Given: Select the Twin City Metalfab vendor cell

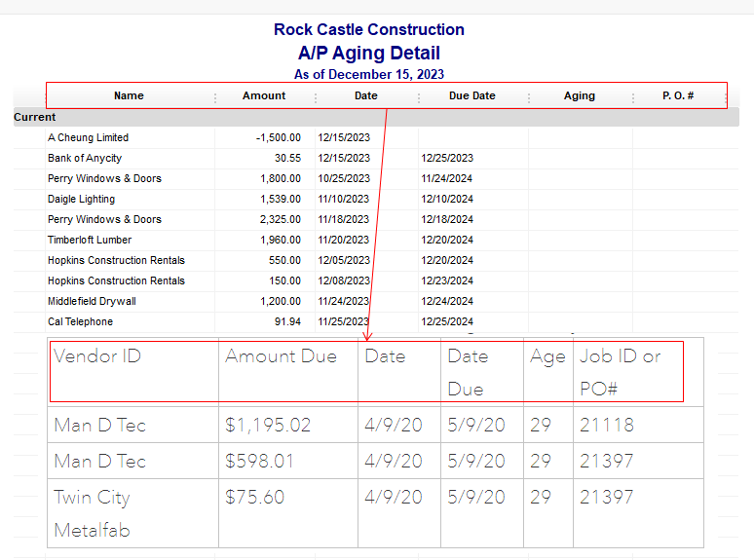Looking at the screenshot, I should pos(92,513).
